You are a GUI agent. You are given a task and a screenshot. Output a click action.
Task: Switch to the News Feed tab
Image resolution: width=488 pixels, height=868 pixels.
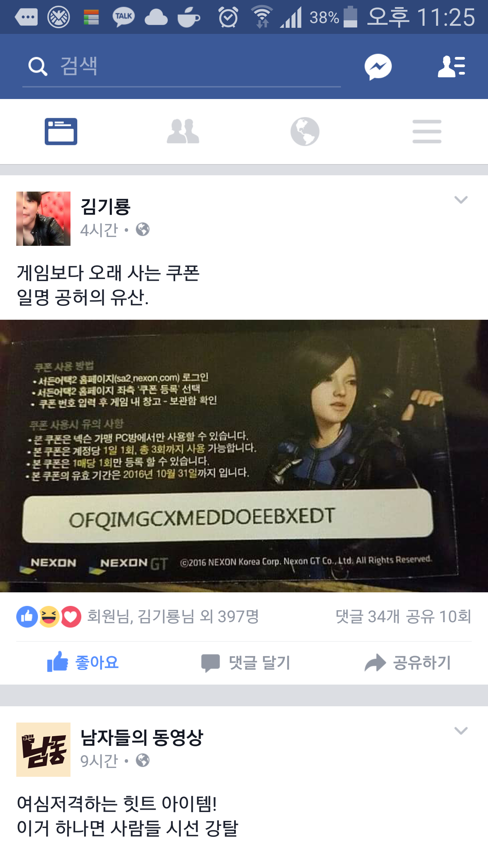61,132
